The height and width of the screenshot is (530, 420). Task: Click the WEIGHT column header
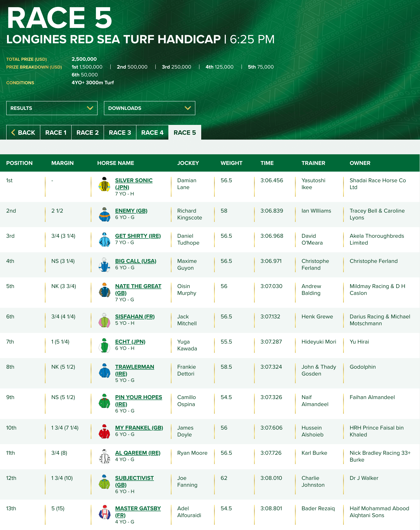(231, 163)
